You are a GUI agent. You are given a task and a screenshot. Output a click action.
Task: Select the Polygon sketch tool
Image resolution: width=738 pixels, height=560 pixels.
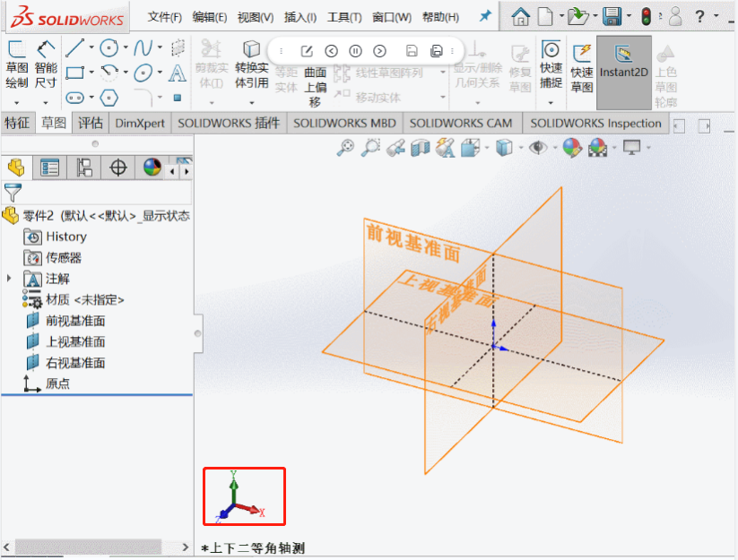tap(109, 98)
